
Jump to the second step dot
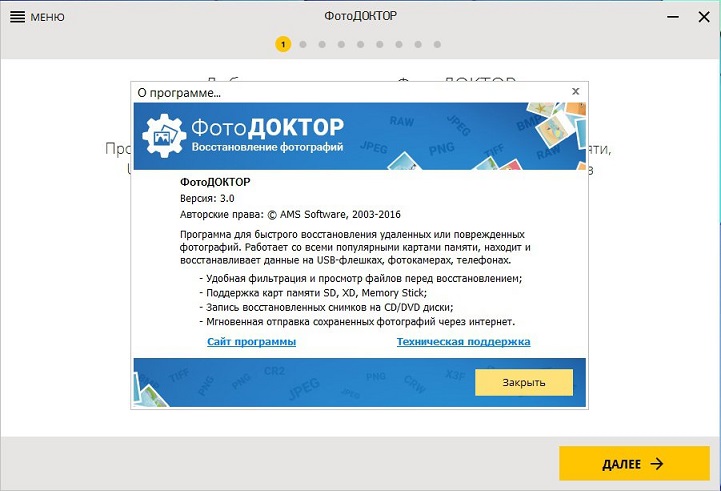click(303, 44)
